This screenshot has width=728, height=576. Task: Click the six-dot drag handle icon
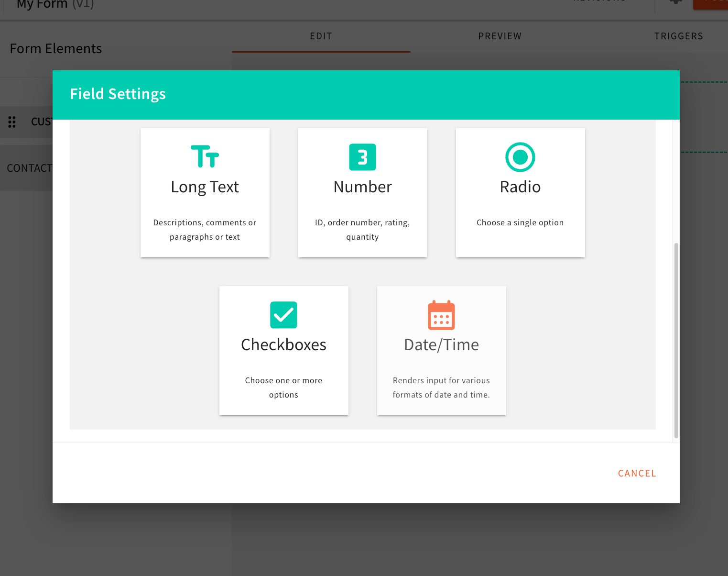(12, 122)
